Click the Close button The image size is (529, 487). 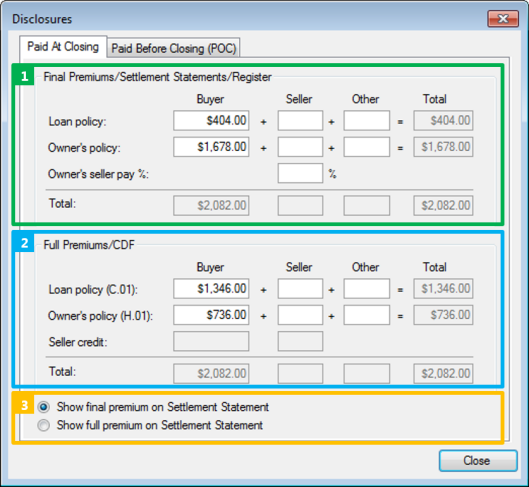click(x=478, y=461)
